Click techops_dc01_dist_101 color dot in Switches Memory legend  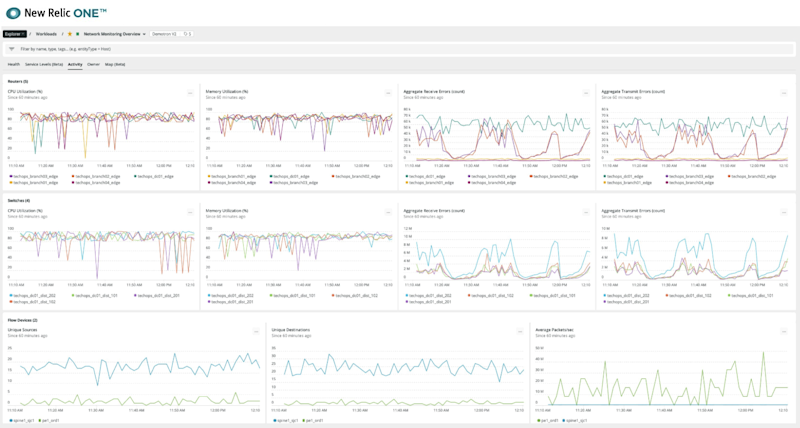(271, 295)
